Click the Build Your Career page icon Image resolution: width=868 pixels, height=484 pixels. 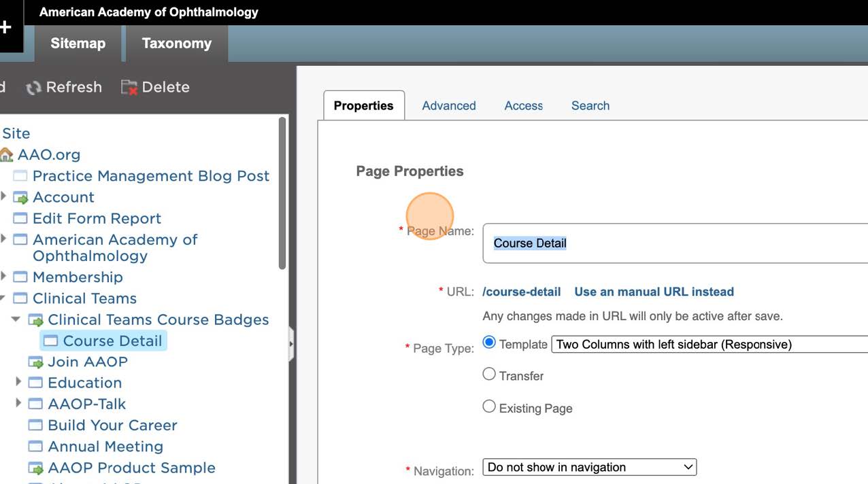(35, 426)
